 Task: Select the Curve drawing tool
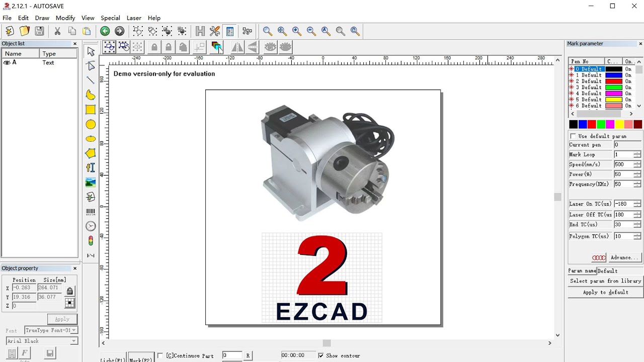pyautogui.click(x=91, y=95)
